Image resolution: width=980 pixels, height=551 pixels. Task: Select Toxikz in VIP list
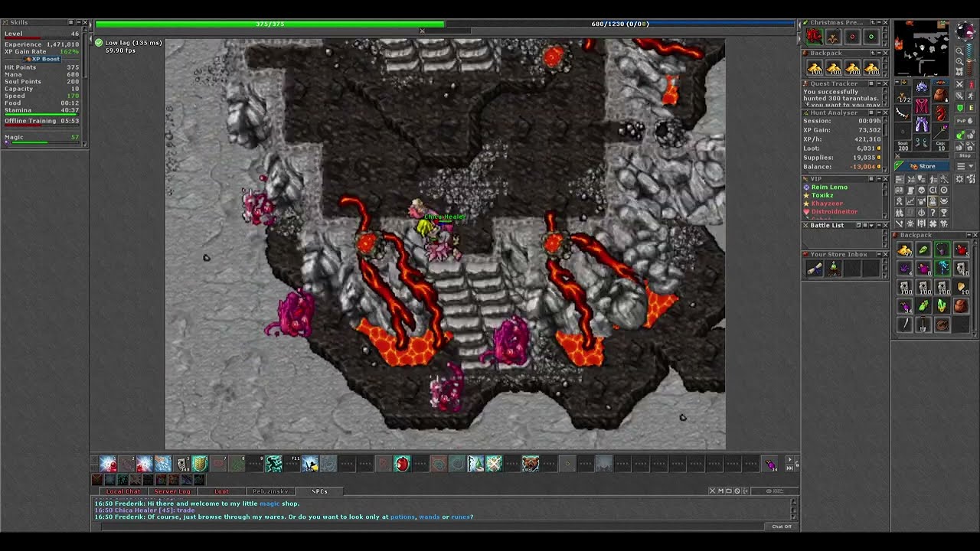[x=823, y=195]
